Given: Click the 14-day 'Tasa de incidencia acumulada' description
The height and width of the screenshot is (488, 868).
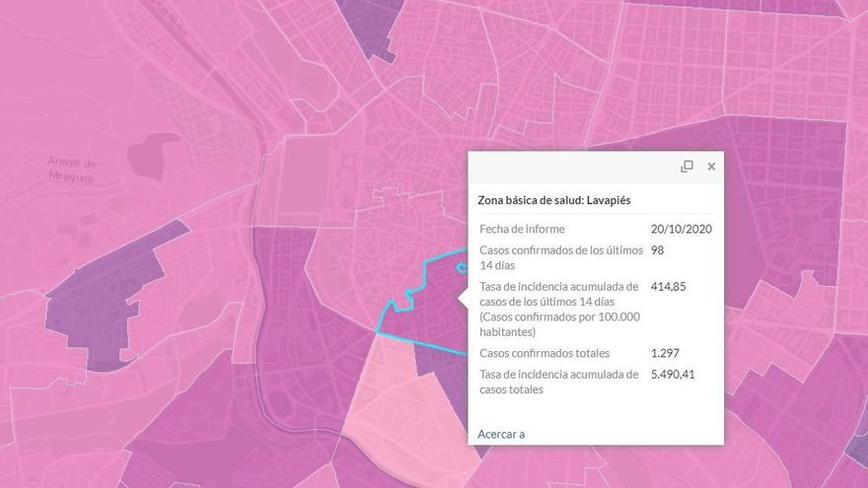Looking at the screenshot, I should (x=560, y=310).
